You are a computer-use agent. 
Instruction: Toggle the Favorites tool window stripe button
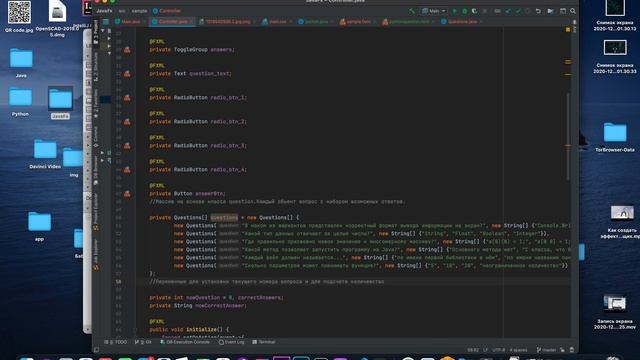(96, 104)
